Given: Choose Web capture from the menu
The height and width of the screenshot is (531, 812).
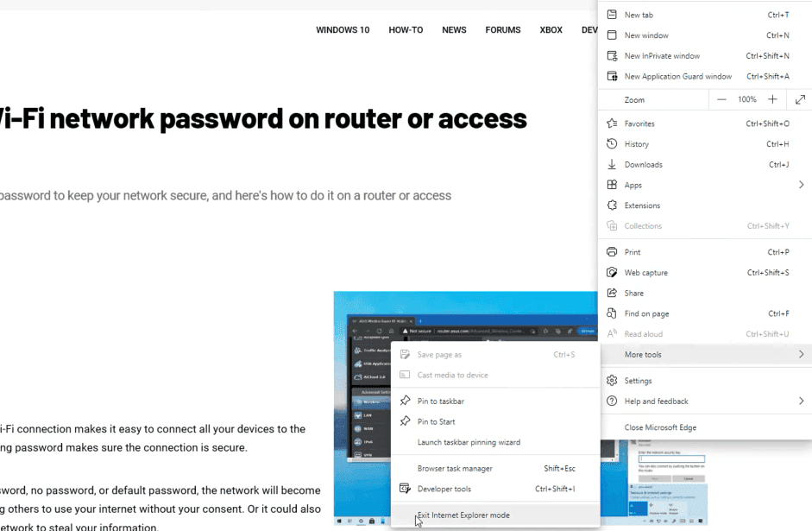Looking at the screenshot, I should click(x=705, y=272).
